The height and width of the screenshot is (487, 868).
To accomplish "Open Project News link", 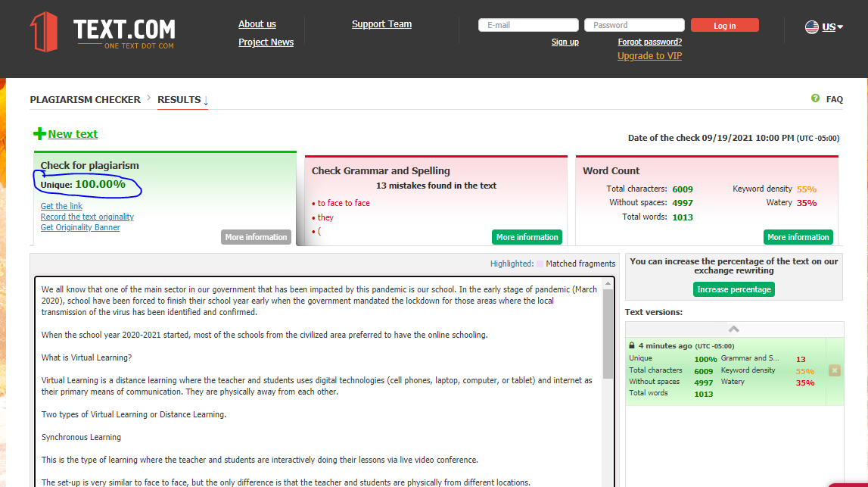I will point(266,42).
